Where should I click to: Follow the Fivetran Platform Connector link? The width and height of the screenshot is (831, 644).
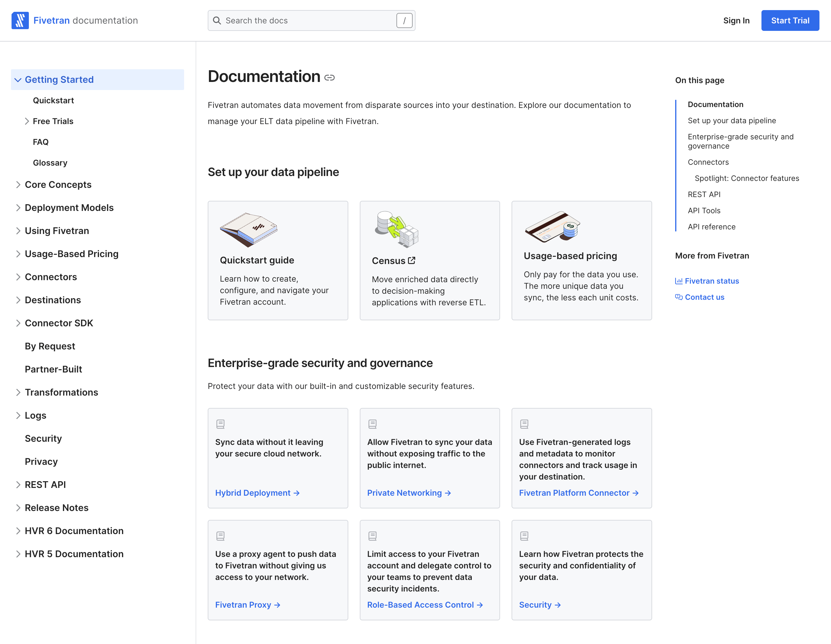click(579, 493)
